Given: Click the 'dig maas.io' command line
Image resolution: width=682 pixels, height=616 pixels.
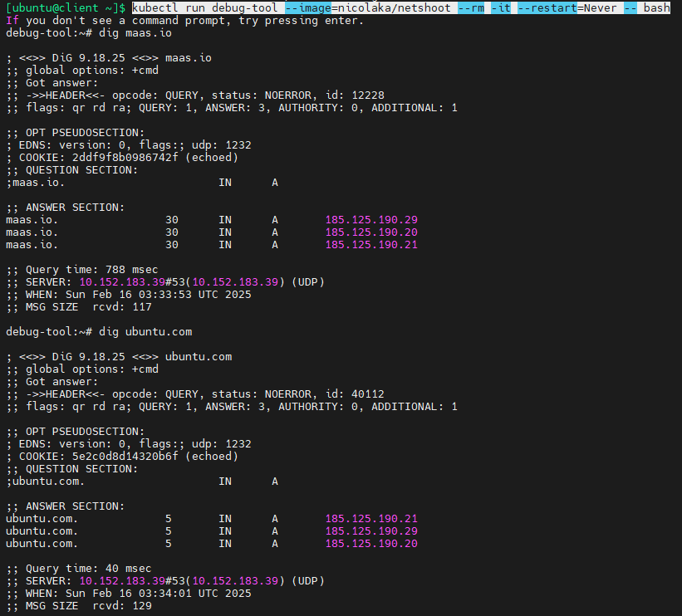Looking at the screenshot, I should point(89,33).
